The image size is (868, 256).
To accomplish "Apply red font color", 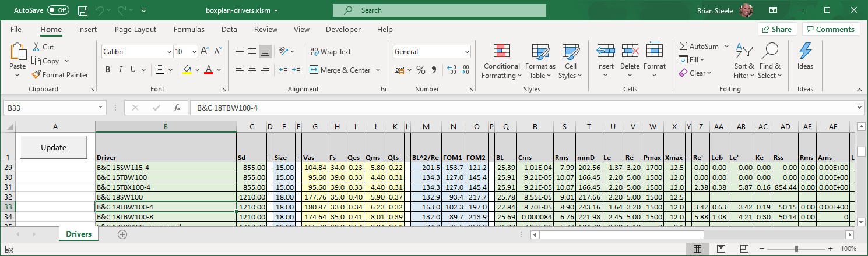I will tap(209, 70).
